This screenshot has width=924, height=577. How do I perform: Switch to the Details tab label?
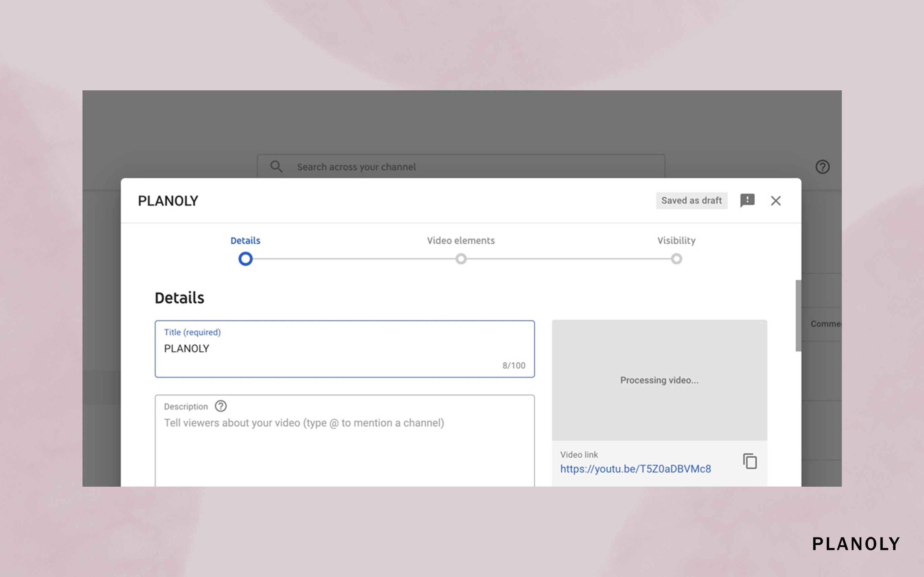click(245, 240)
